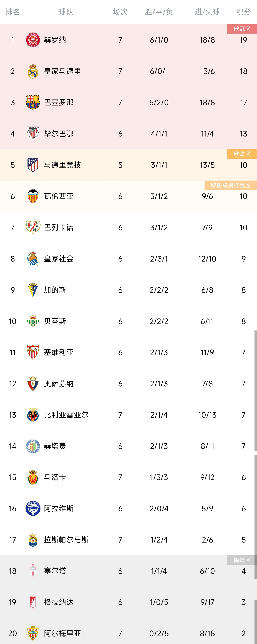Tap the Atlético Madrid crest

coord(33,165)
